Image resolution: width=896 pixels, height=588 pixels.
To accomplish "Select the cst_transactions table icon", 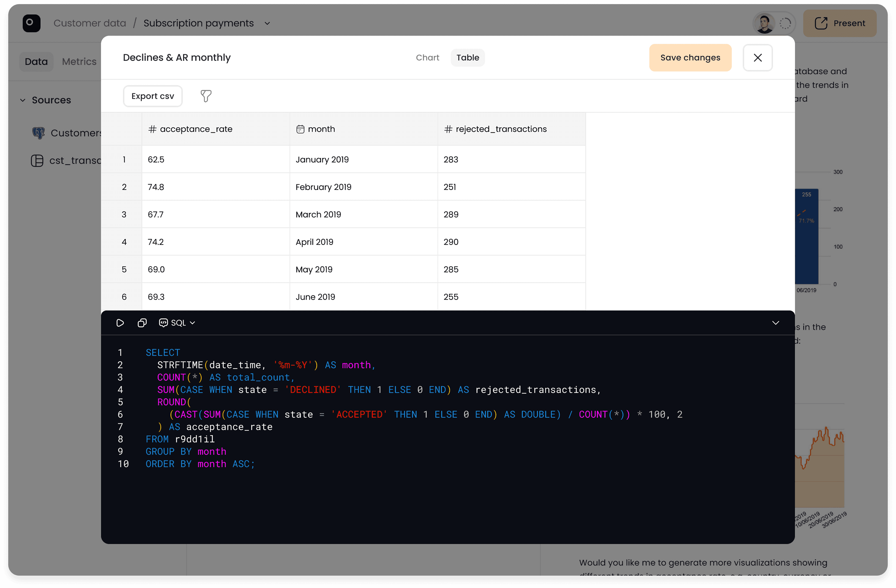I will coord(37,161).
